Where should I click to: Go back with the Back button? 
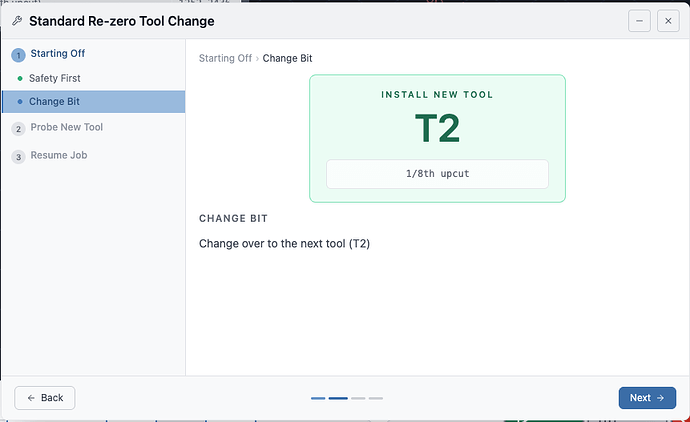point(45,398)
